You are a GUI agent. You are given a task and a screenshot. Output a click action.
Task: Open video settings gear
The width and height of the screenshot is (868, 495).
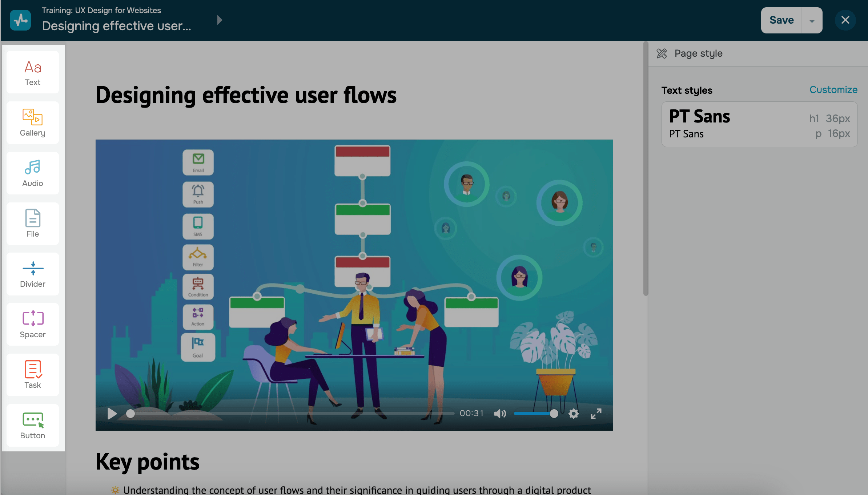click(x=574, y=414)
